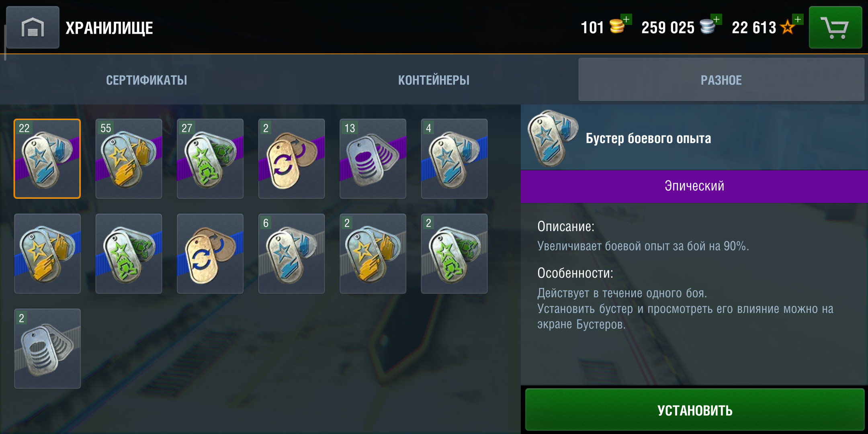
Task: Select epic crew XP booster with 55
Action: point(129,159)
